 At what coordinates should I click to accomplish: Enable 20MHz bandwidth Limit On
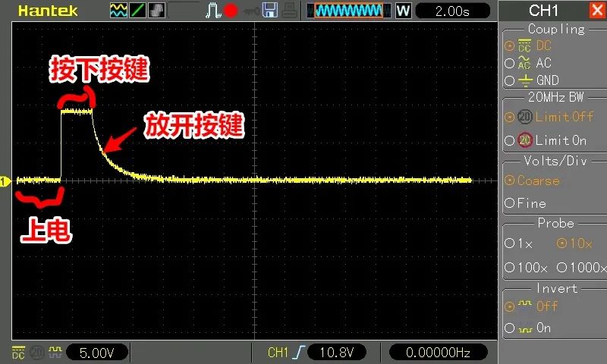(x=508, y=140)
